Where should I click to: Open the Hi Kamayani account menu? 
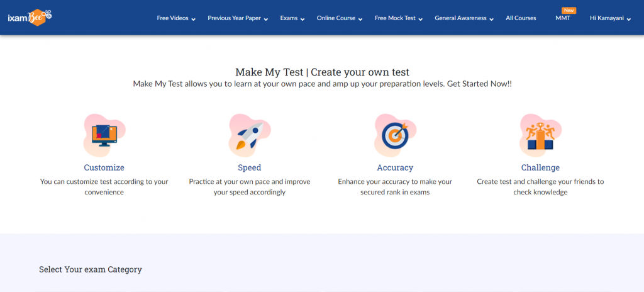pos(607,18)
